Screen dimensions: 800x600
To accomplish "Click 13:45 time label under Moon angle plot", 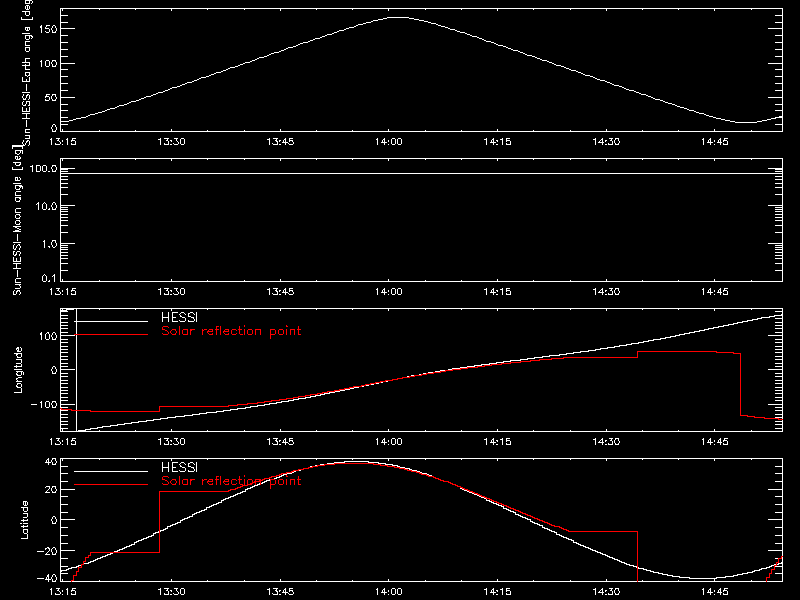I will (x=280, y=292).
